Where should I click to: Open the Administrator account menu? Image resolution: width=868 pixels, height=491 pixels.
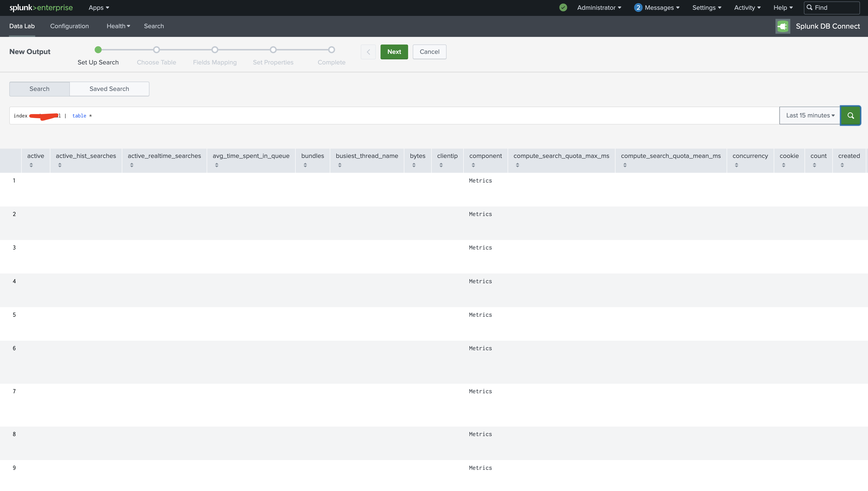599,7
